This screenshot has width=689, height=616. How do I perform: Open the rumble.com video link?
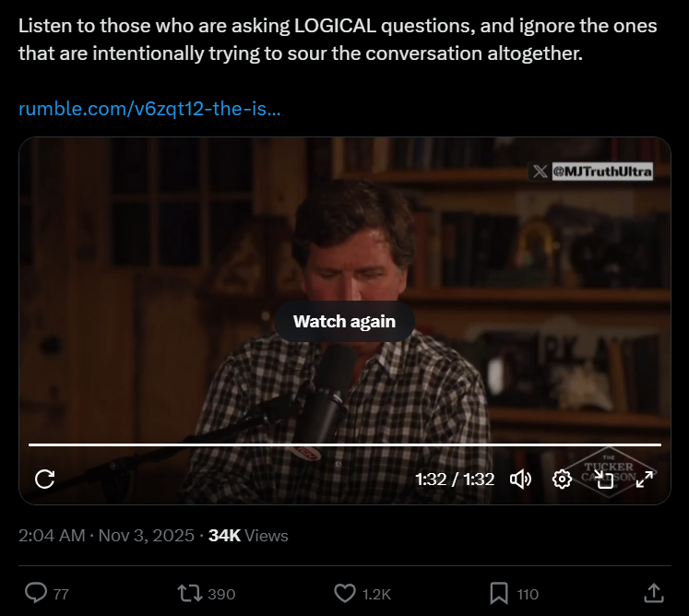coord(149,109)
